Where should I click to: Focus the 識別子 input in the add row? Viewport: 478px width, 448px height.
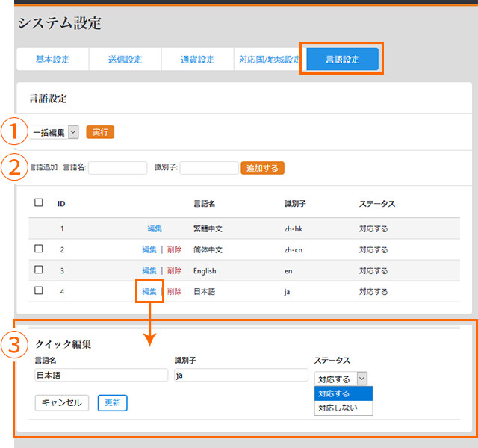pos(209,168)
